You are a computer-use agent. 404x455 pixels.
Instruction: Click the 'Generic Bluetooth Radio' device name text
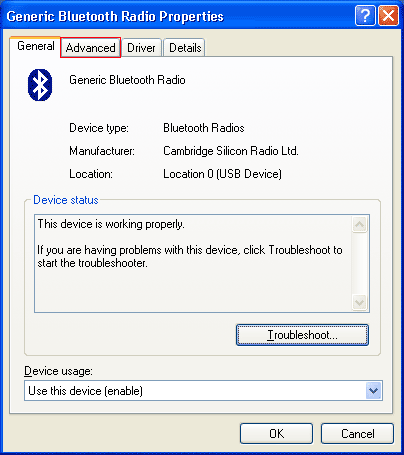click(x=127, y=80)
